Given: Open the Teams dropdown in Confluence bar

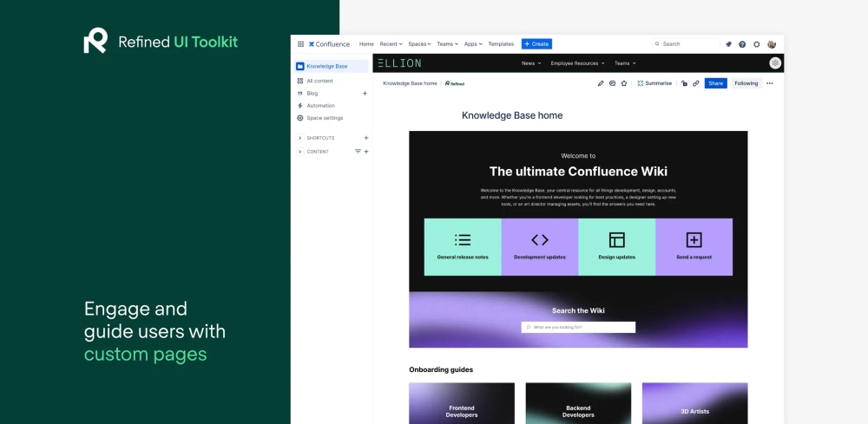Looking at the screenshot, I should tap(447, 44).
